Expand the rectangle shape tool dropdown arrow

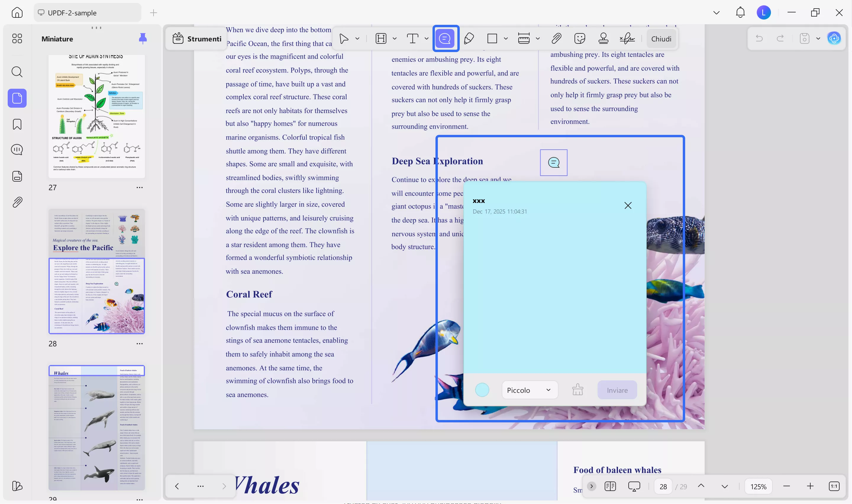pyautogui.click(x=506, y=38)
